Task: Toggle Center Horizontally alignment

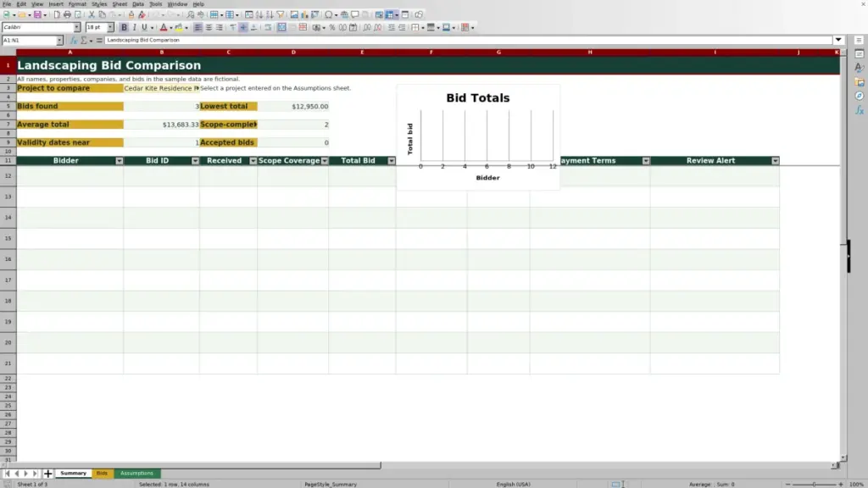Action: coord(209,27)
